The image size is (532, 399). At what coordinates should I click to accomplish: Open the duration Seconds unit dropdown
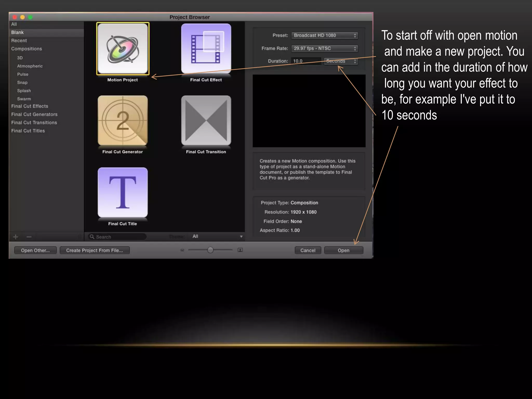[x=341, y=61]
